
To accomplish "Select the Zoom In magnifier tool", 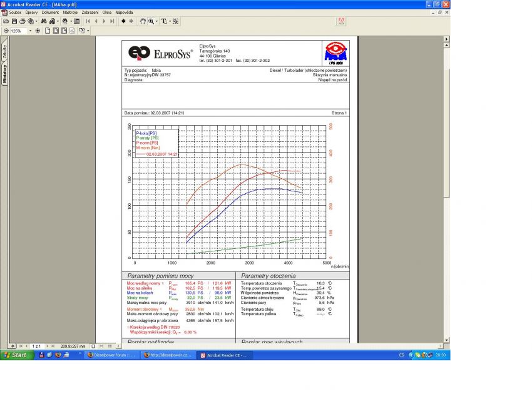I will click(151, 21).
